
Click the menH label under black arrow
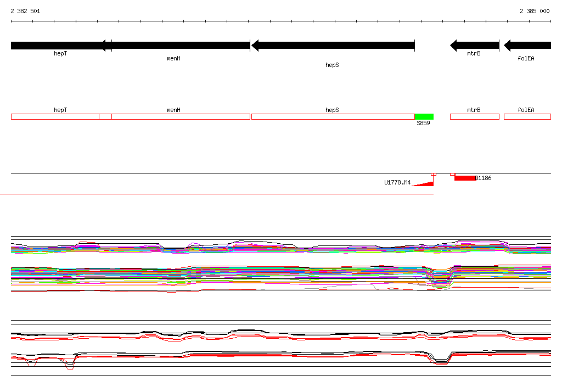point(173,58)
